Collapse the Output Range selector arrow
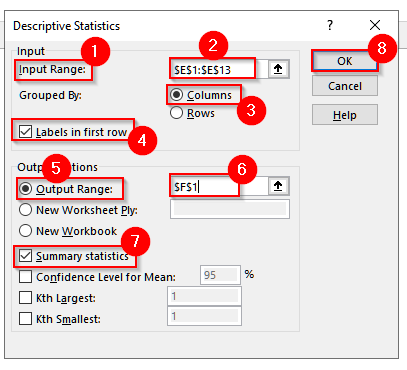This screenshot has width=407, height=370. pyautogui.click(x=278, y=186)
